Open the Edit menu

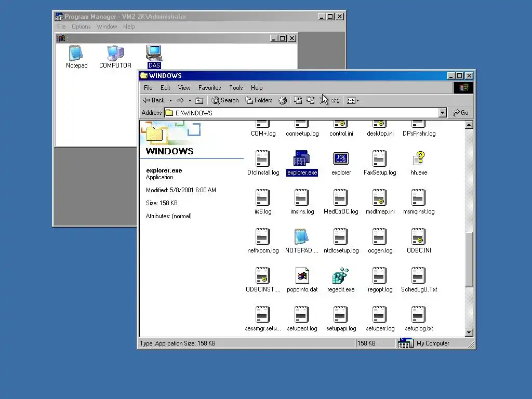(x=165, y=88)
